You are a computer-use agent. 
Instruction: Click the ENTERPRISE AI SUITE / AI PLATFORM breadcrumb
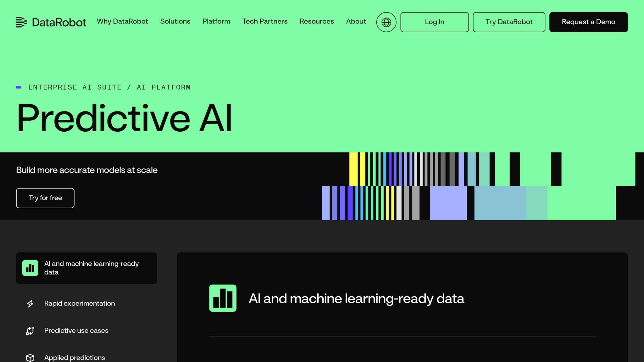109,87
